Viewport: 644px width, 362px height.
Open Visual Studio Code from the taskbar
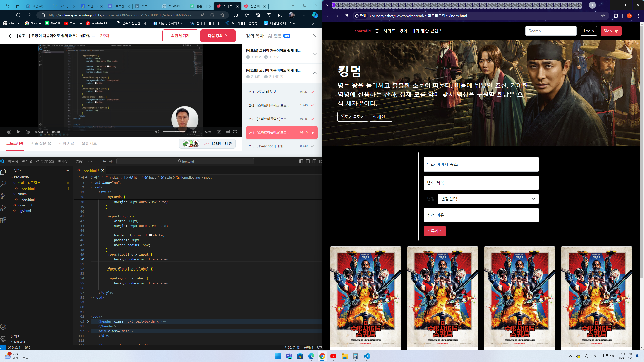pos(367,356)
